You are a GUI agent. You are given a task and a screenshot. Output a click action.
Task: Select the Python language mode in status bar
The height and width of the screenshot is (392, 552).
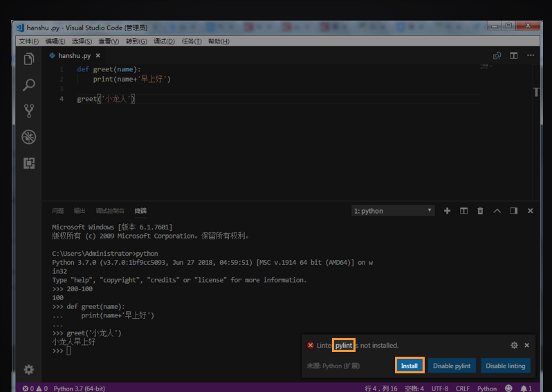tap(487, 389)
